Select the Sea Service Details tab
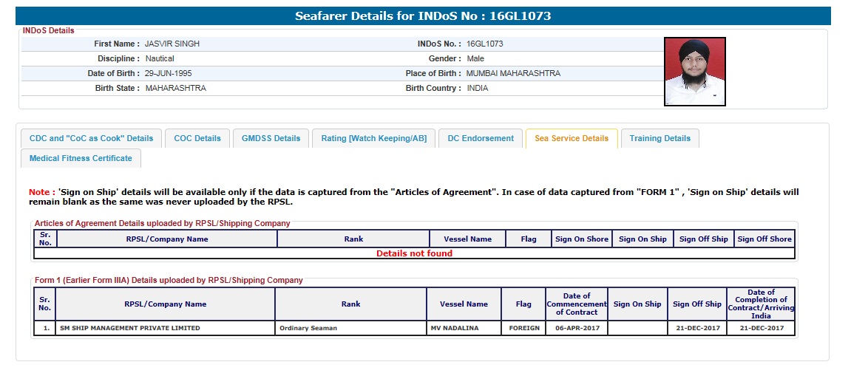This screenshot has height=376, width=868. pos(571,138)
